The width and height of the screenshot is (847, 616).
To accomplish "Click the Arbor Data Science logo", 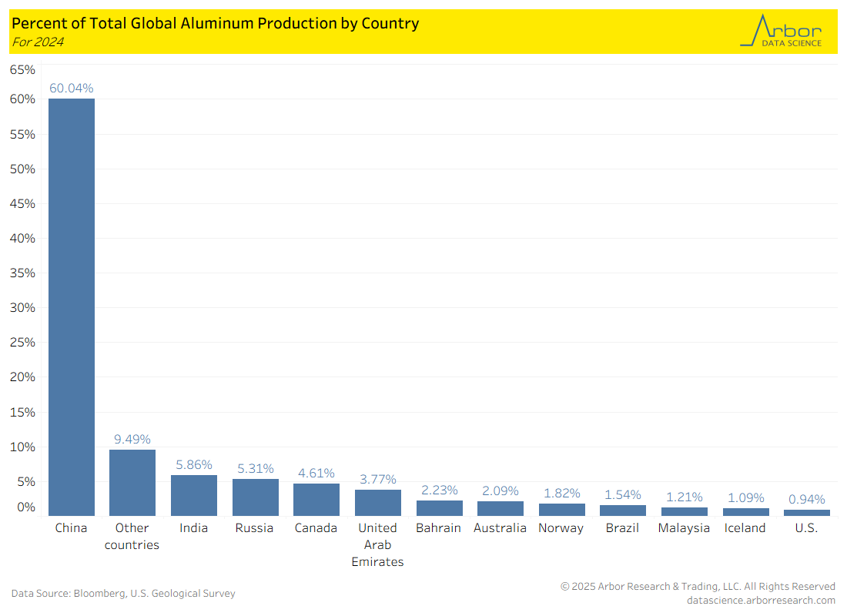I will 781,31.
